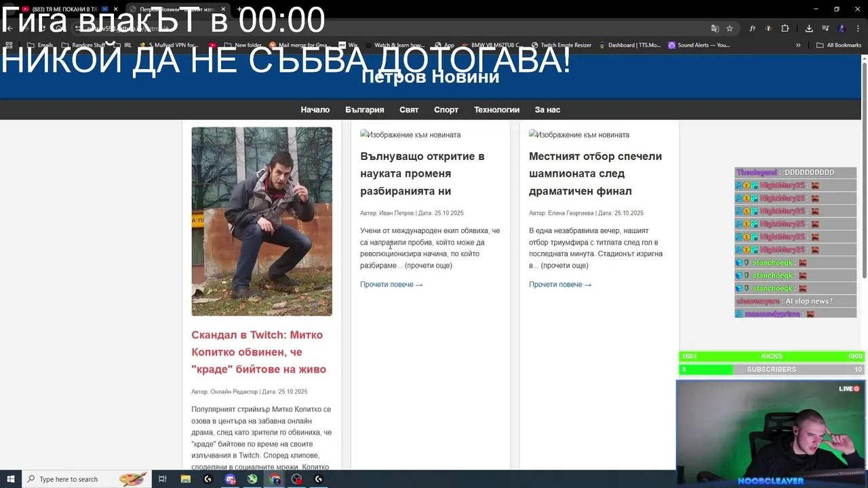The height and width of the screenshot is (488, 868).
Task: Bookmark this page with the star icon
Action: pos(730,28)
